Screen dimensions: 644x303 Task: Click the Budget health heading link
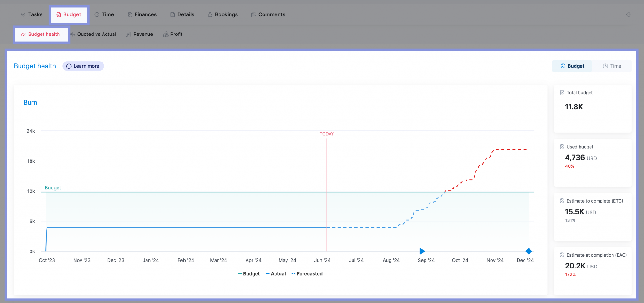point(35,66)
